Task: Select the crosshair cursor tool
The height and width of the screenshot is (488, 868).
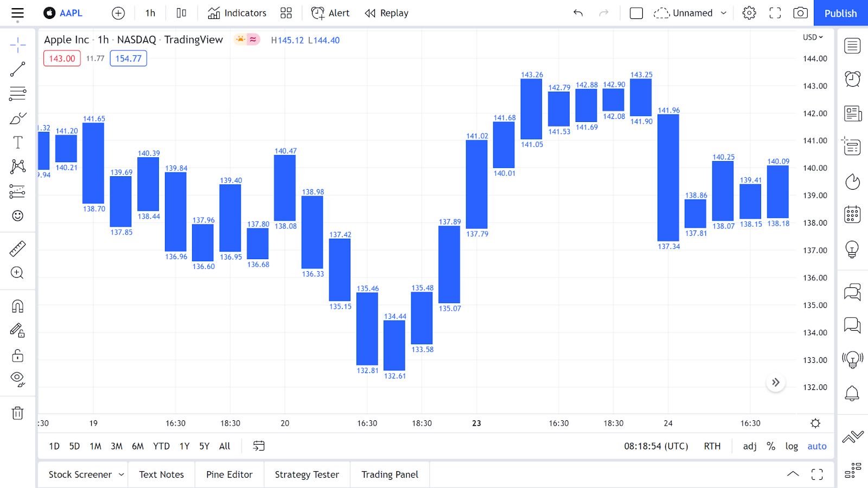Action: [18, 45]
